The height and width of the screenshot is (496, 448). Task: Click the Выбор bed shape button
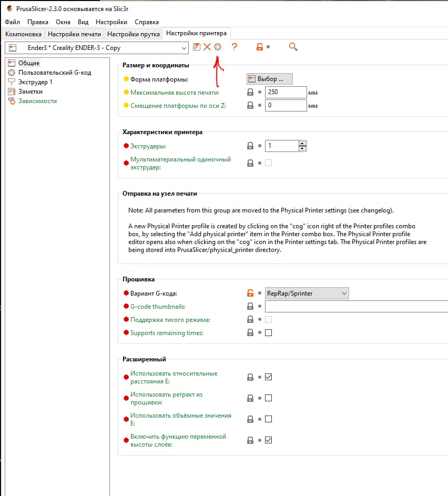point(270,79)
